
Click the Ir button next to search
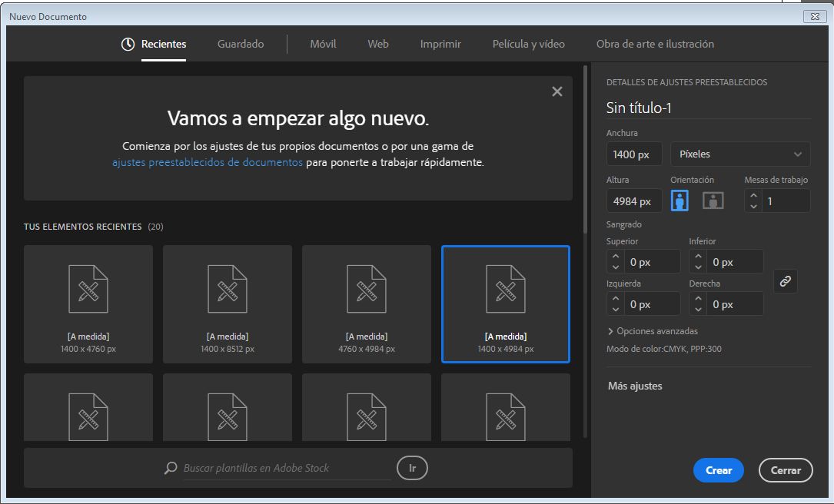(412, 468)
